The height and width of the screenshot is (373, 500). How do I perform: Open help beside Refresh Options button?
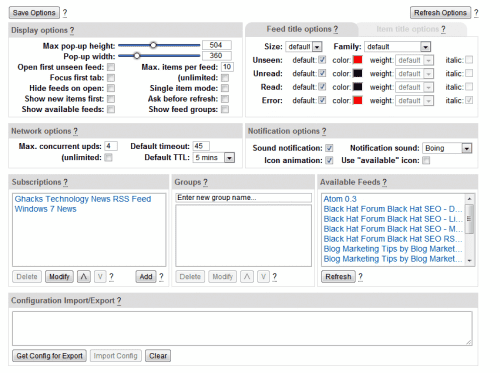(476, 13)
